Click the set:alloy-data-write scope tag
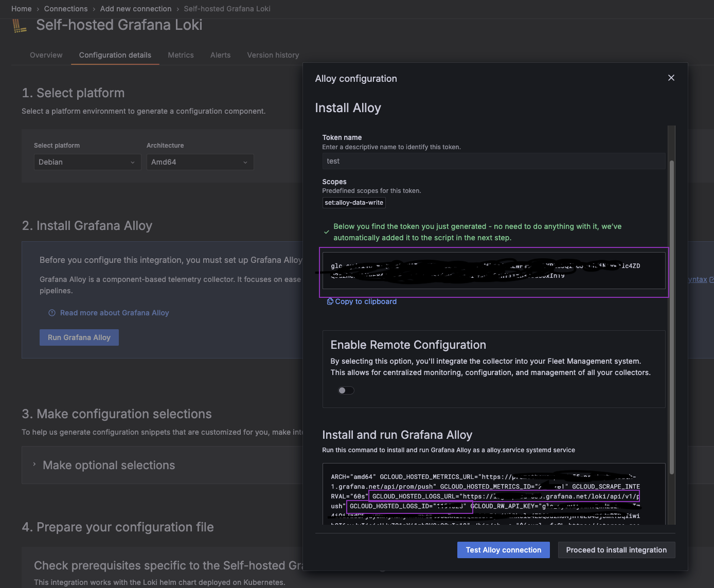Image resolution: width=714 pixels, height=588 pixels. tap(354, 203)
